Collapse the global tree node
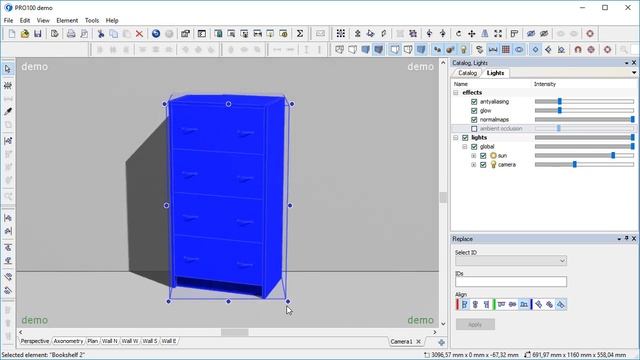 465,147
